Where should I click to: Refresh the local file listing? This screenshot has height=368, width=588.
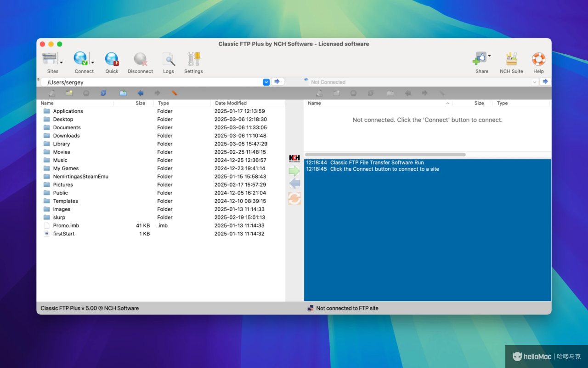click(103, 93)
